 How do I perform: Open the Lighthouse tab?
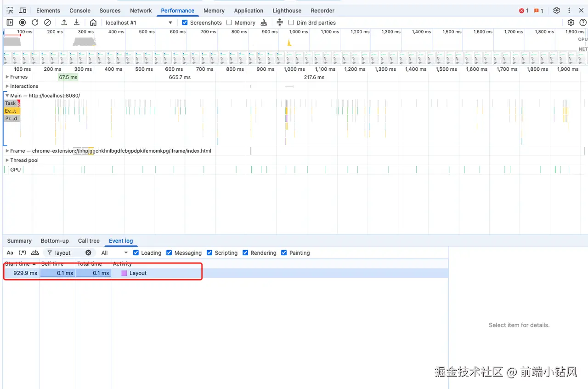pyautogui.click(x=287, y=11)
